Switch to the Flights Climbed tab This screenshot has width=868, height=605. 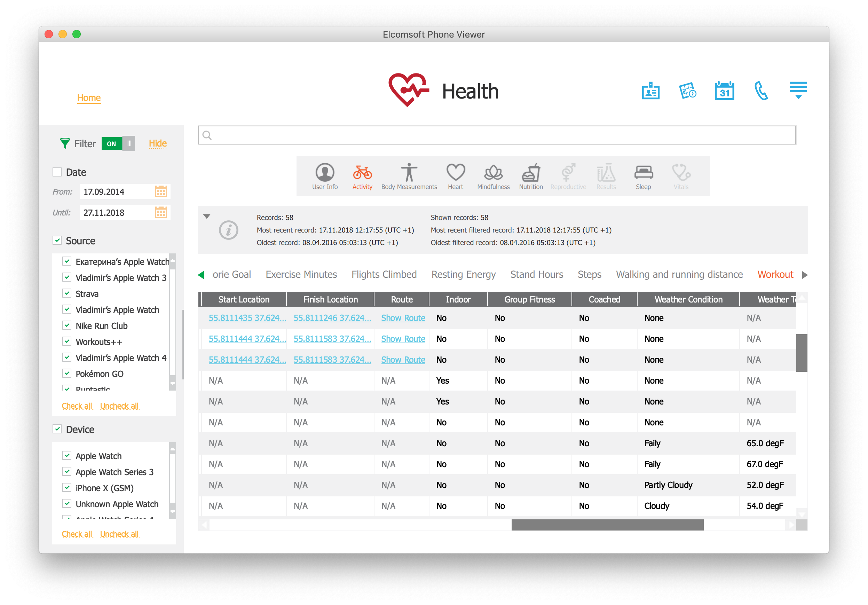[x=384, y=275]
